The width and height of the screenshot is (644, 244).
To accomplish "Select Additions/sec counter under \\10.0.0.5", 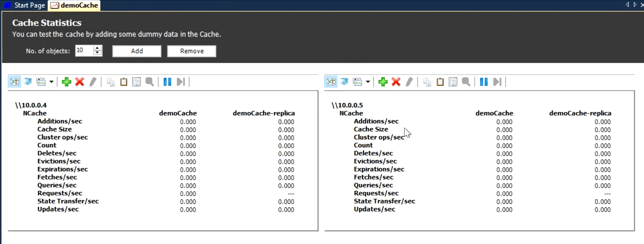I will click(376, 121).
